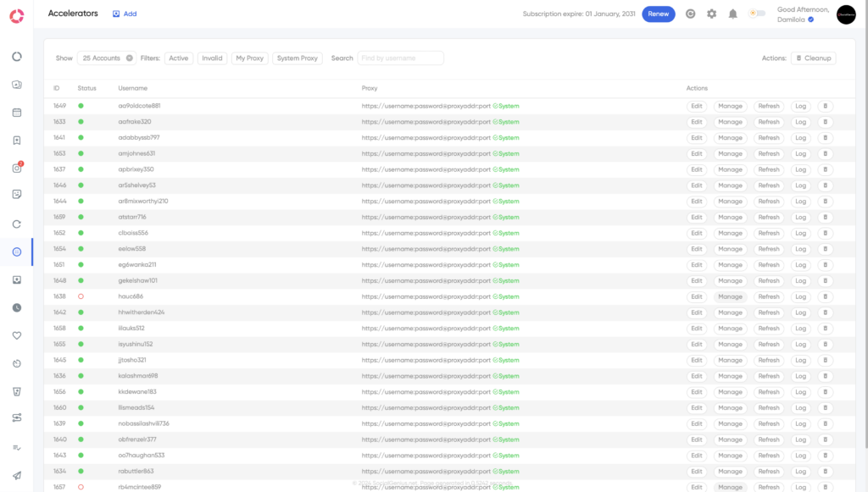Click the bookmark icon in sidebar

[x=16, y=141]
